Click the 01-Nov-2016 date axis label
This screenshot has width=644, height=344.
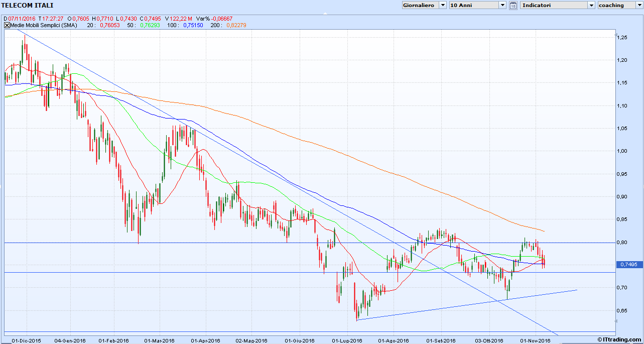click(x=535, y=340)
